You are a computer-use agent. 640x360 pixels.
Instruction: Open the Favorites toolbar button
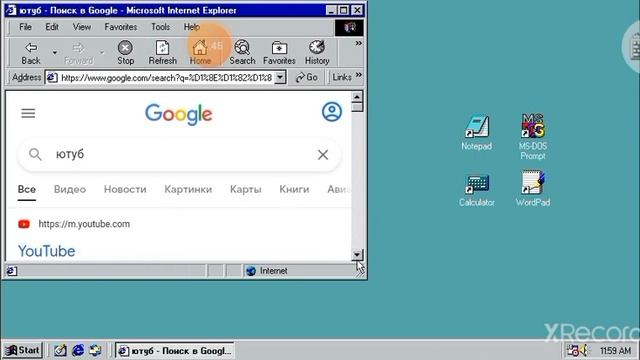[x=279, y=53]
